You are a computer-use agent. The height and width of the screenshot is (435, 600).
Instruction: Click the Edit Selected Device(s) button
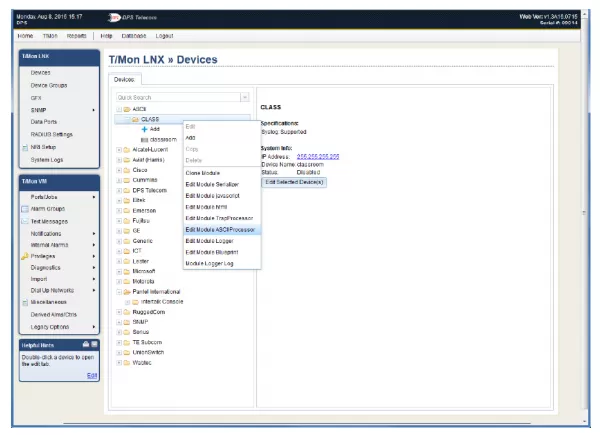click(294, 182)
